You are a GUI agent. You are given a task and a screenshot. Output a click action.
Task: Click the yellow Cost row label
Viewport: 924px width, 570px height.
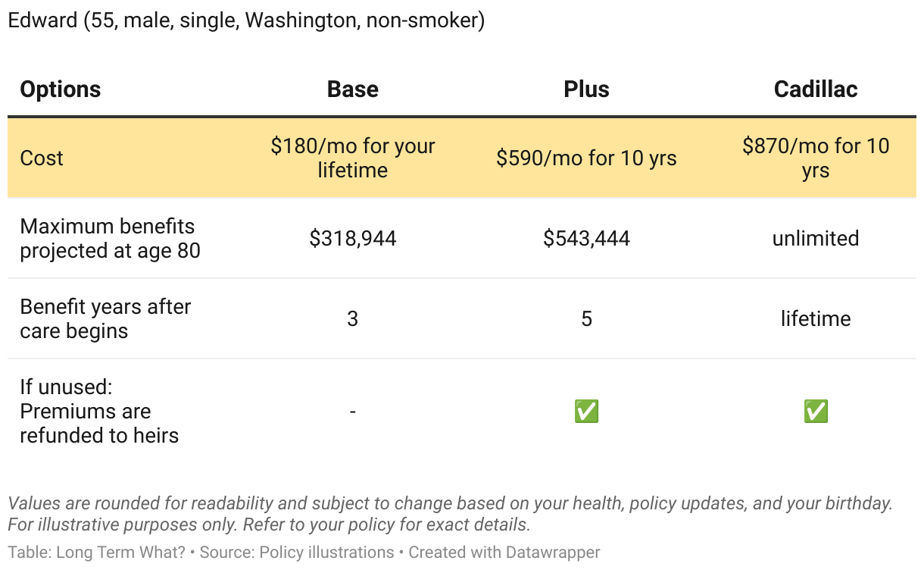(42, 158)
